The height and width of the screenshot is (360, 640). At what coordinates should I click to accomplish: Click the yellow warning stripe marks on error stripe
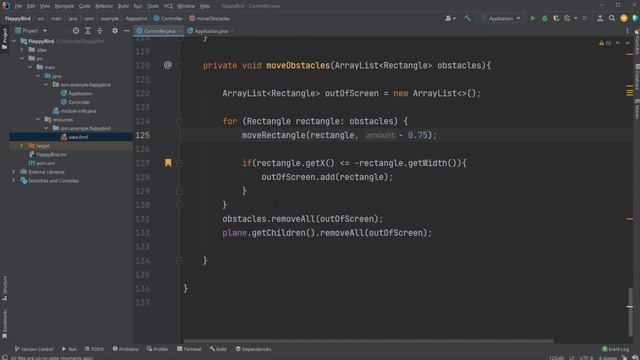click(x=630, y=91)
